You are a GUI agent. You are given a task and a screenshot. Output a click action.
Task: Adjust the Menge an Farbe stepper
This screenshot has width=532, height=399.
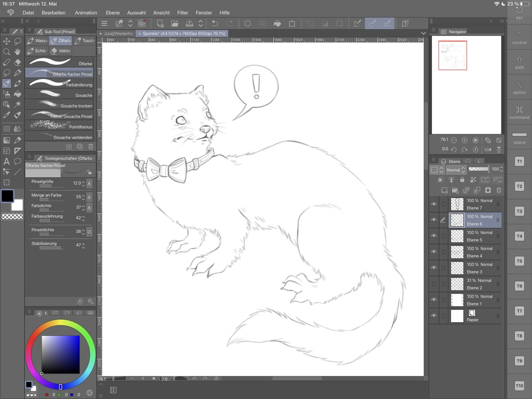click(x=83, y=197)
